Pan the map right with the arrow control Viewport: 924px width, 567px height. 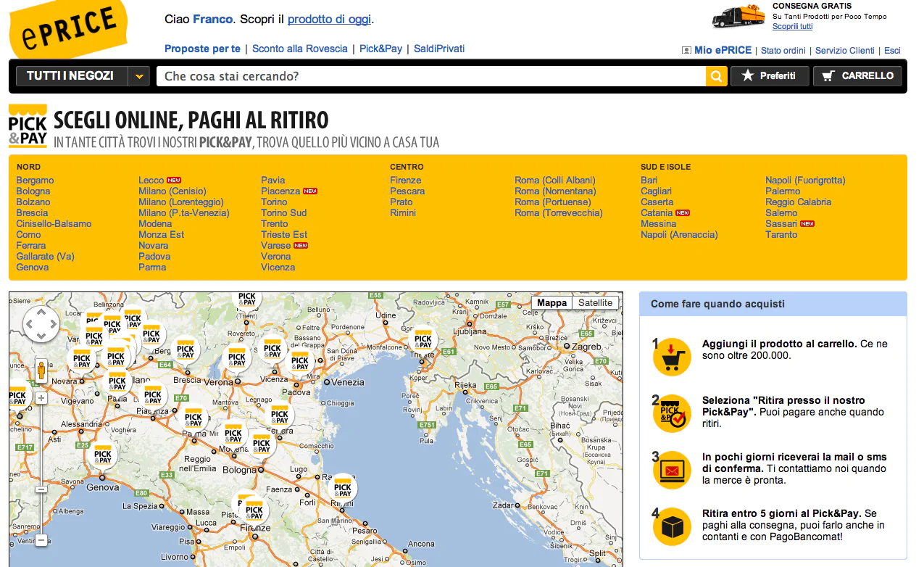[52, 325]
